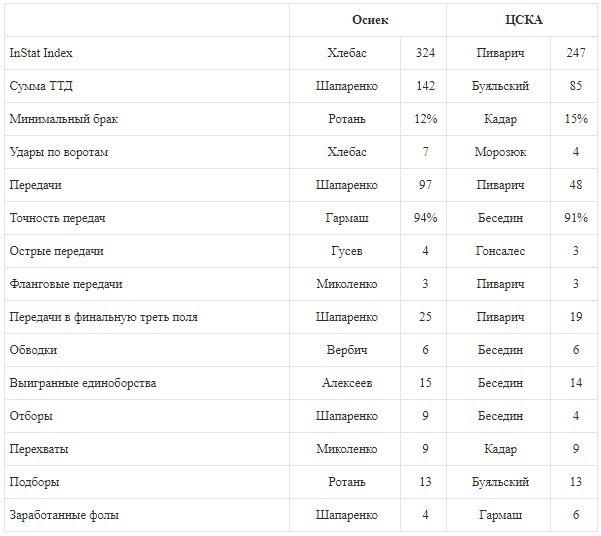Click the player name Гонсалес
The width and height of the screenshot is (601, 536).
pyautogui.click(x=500, y=251)
